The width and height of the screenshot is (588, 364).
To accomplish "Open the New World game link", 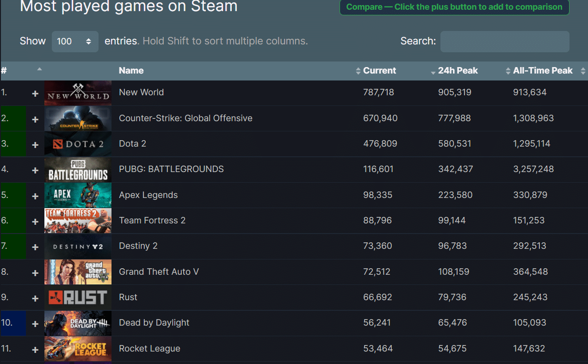I will tap(141, 92).
